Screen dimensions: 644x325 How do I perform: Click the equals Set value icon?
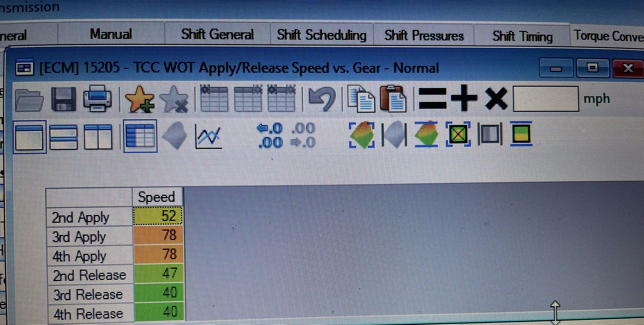click(x=432, y=98)
